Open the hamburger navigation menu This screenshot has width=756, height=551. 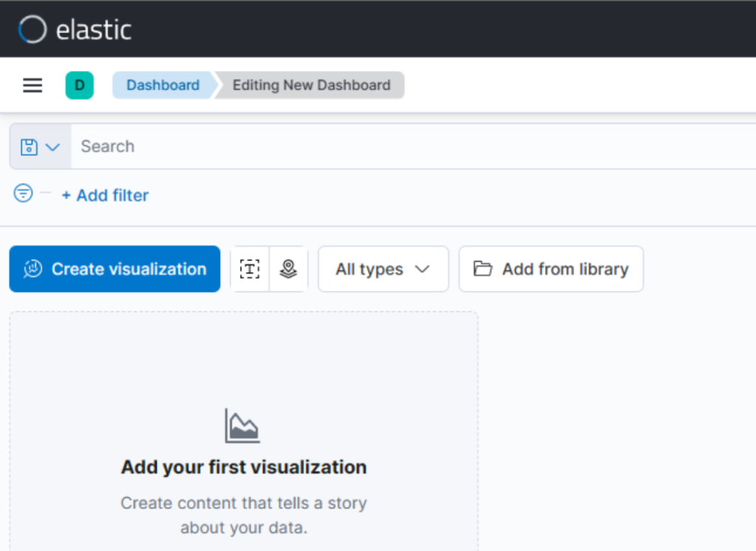(x=32, y=86)
